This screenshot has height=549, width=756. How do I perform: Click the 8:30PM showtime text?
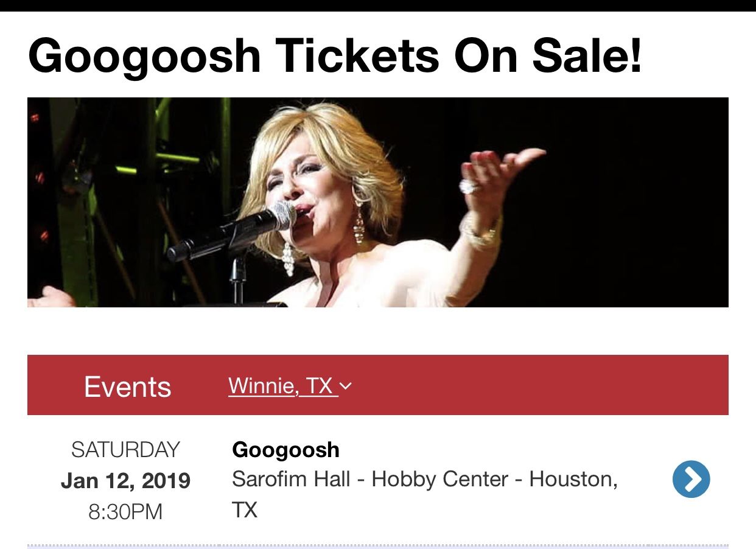(x=126, y=512)
